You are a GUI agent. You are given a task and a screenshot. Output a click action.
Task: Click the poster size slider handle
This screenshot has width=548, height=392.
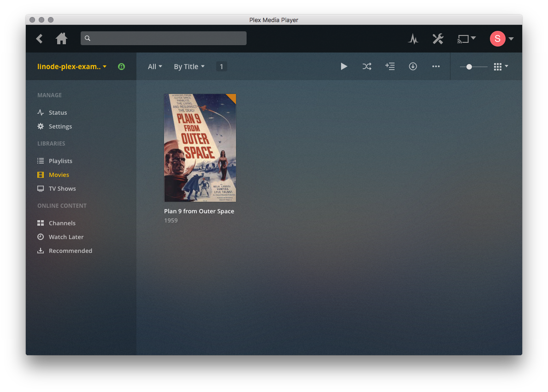point(469,67)
